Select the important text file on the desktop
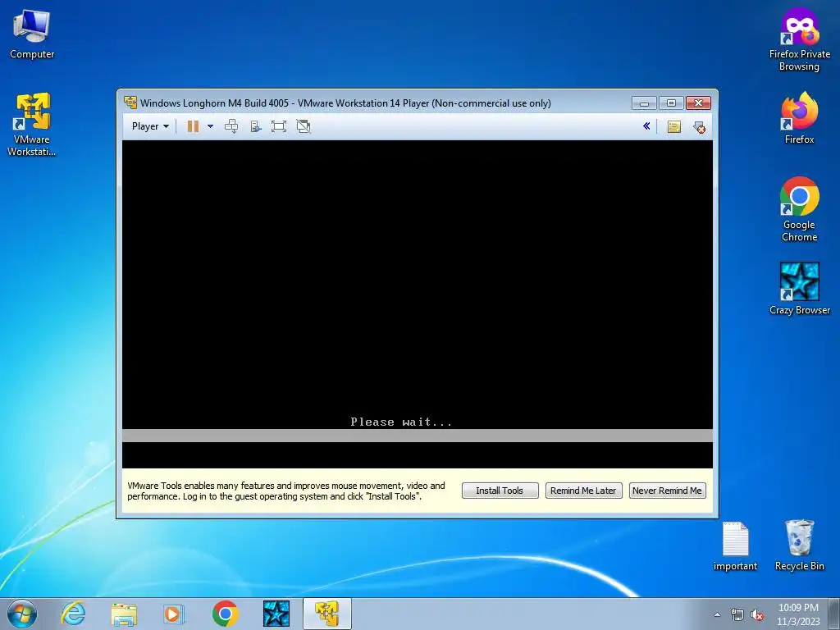 (735, 546)
